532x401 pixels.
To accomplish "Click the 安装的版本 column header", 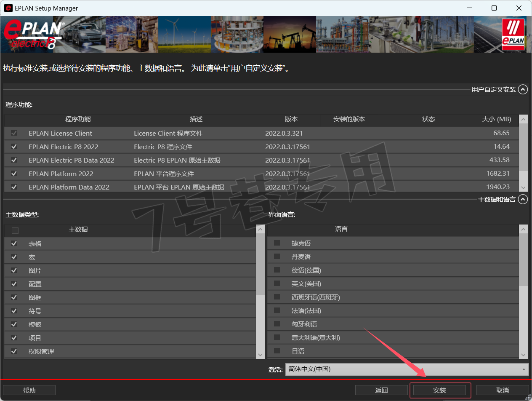I will (349, 119).
